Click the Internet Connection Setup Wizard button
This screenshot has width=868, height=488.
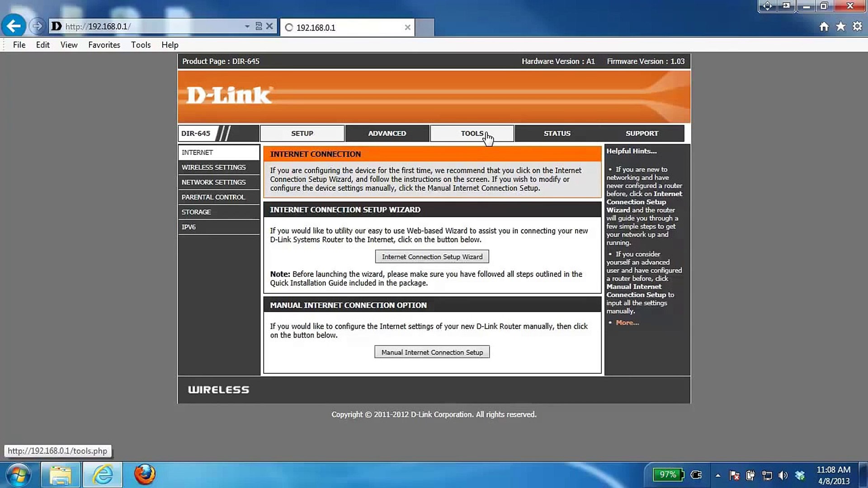point(432,256)
